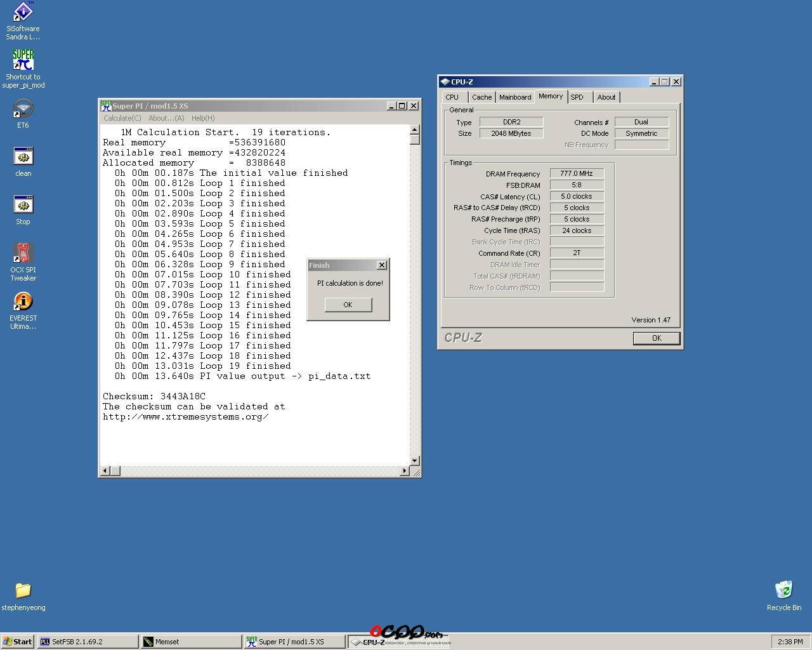812x650 pixels.
Task: Click the Version 1.47 text in CPU-Z
Action: [x=651, y=320]
